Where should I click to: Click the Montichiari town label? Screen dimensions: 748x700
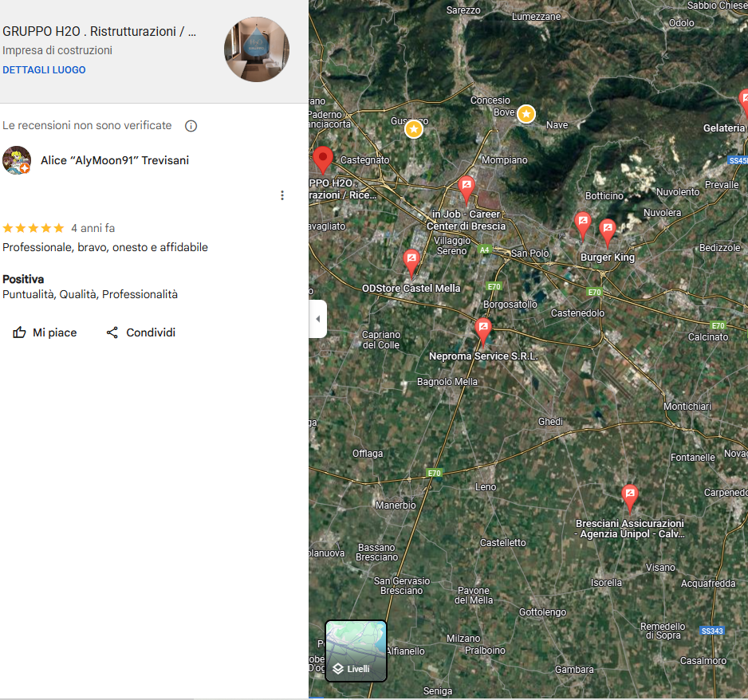[687, 407]
